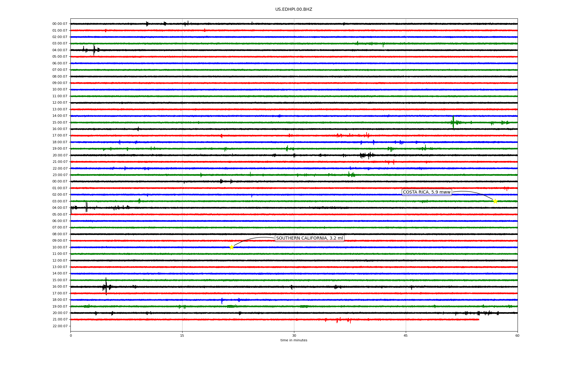The image size is (588, 368).
Task: Click the end of the last red trace
Action: point(479,320)
